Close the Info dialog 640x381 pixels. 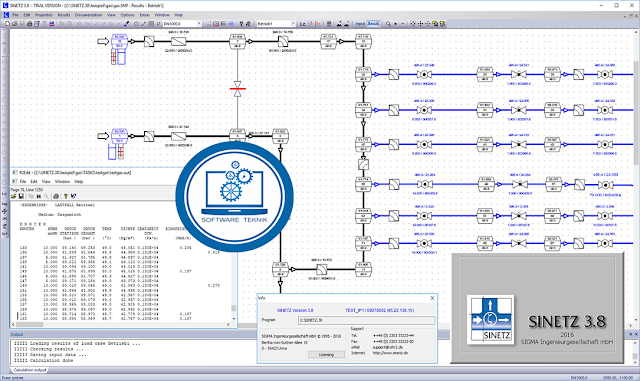coord(432,298)
